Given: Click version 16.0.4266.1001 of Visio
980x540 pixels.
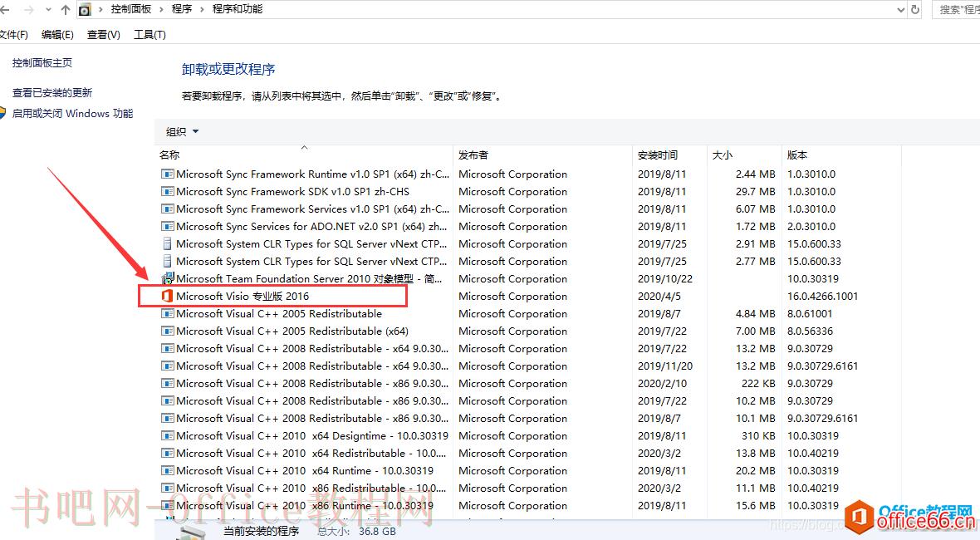Looking at the screenshot, I should pyautogui.click(x=822, y=296).
